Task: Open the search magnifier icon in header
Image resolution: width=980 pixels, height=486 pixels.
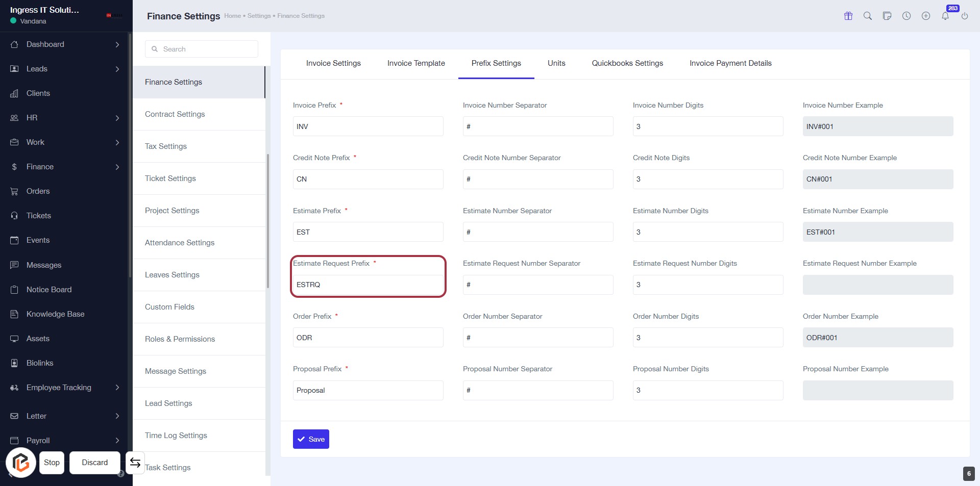Action: click(x=868, y=16)
